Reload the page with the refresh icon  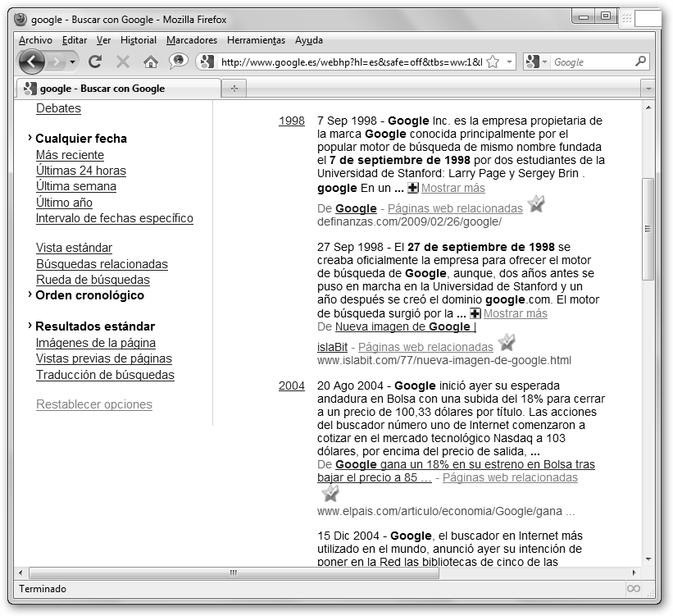click(95, 62)
